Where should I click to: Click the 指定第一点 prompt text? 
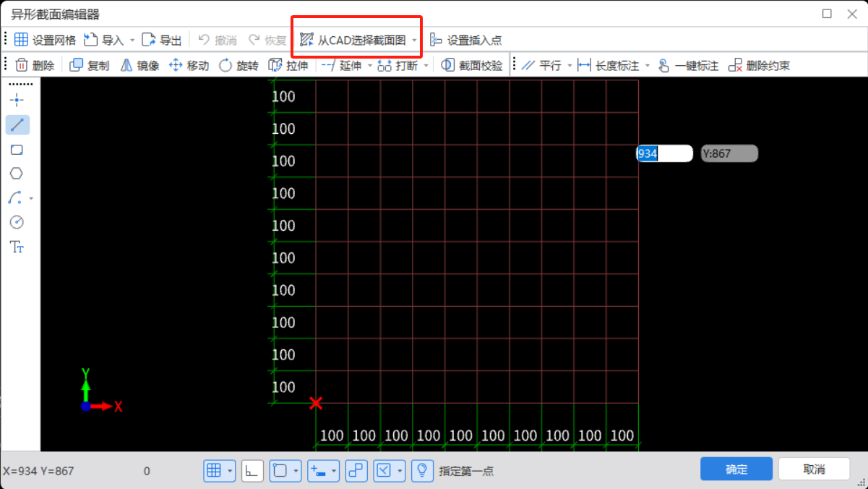(466, 471)
